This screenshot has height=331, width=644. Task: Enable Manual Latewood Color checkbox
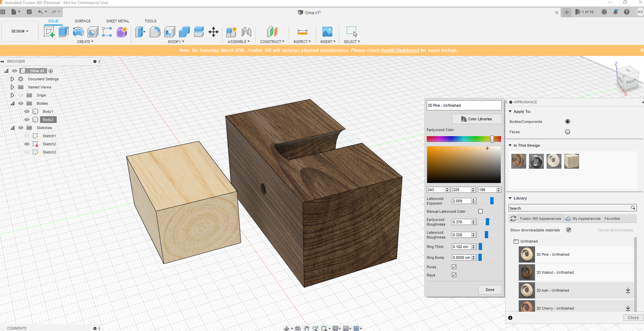480,211
